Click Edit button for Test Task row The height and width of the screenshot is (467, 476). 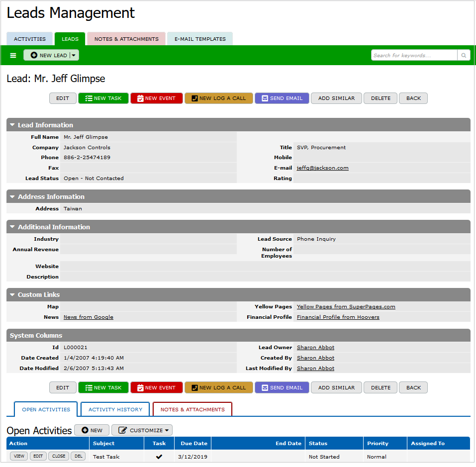pos(38,457)
